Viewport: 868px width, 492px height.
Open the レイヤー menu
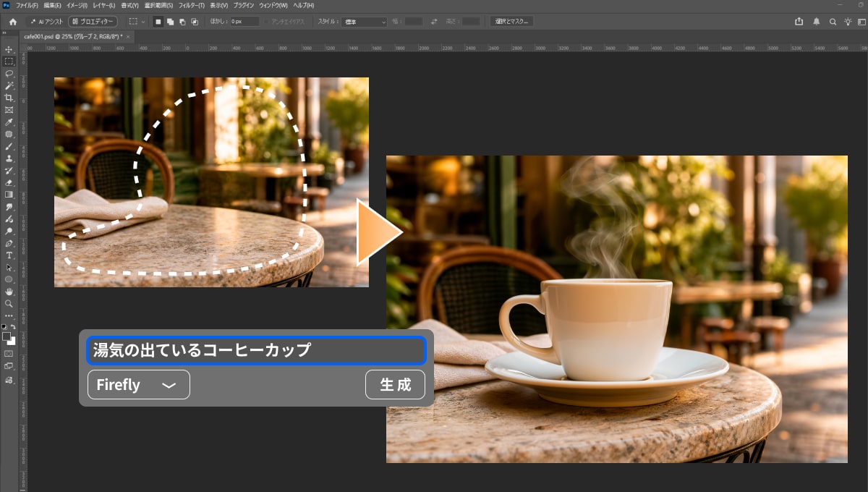[x=103, y=5]
